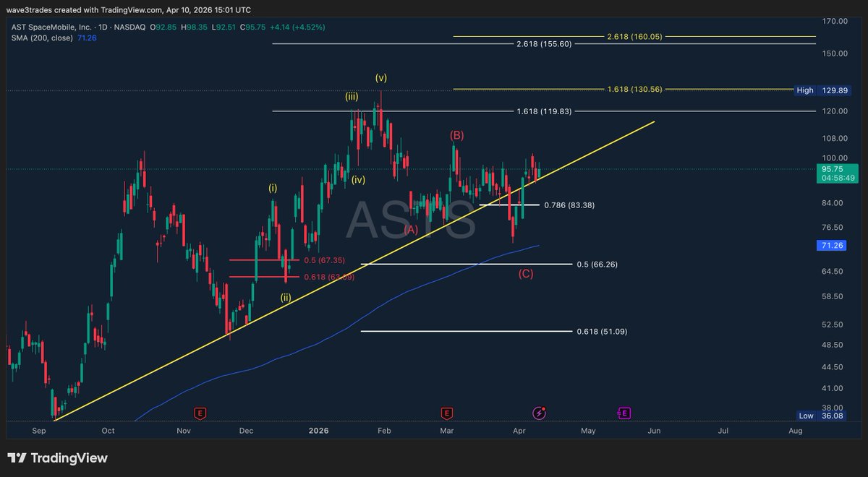Click the +4.14 (+4.52%) change value

pos(297,27)
